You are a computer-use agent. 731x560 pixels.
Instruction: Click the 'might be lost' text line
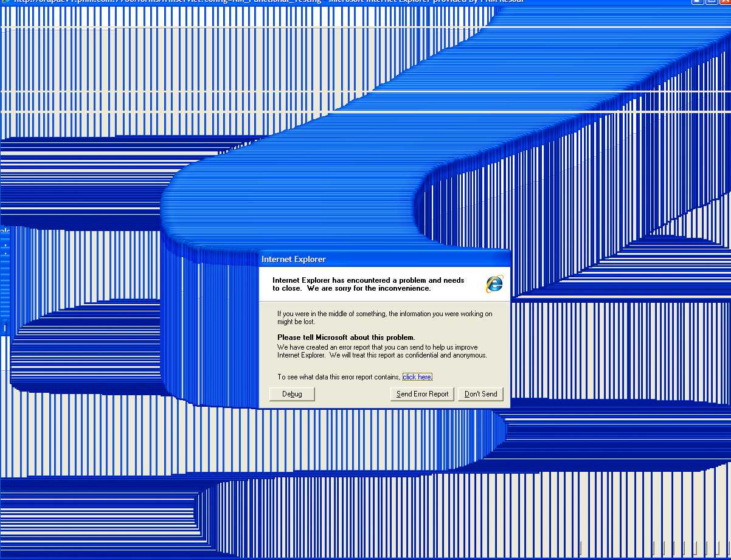coord(296,322)
